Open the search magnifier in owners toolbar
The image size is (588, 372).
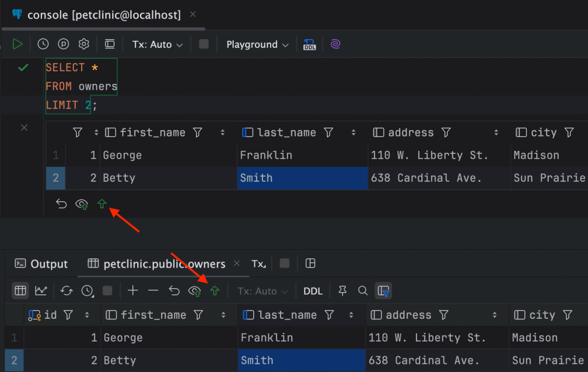363,291
